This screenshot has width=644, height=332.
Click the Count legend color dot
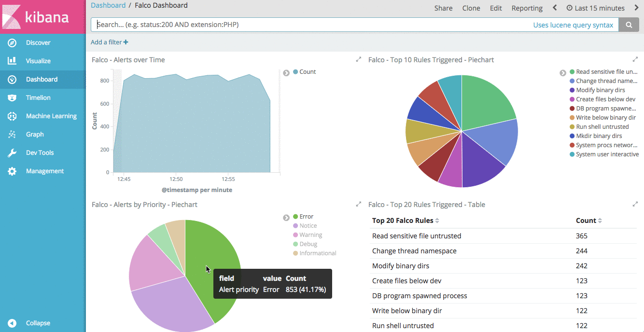coord(295,72)
